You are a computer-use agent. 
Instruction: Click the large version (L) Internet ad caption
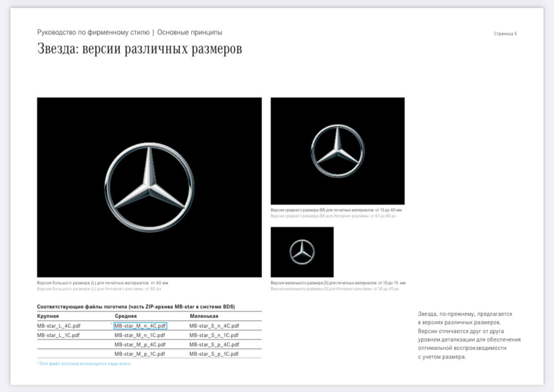point(99,289)
